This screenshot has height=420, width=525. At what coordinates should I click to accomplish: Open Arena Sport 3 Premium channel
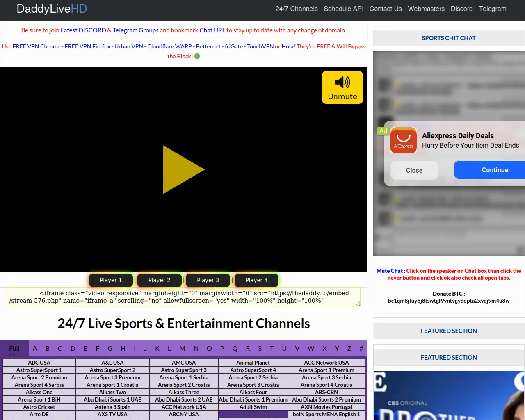coord(112,377)
